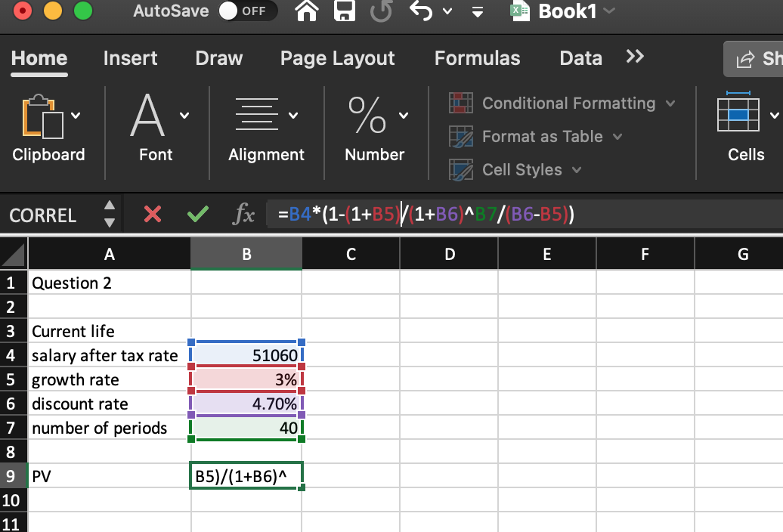Save the workbook via Save icon
Viewport: 783px width, 532px height.
click(x=344, y=12)
